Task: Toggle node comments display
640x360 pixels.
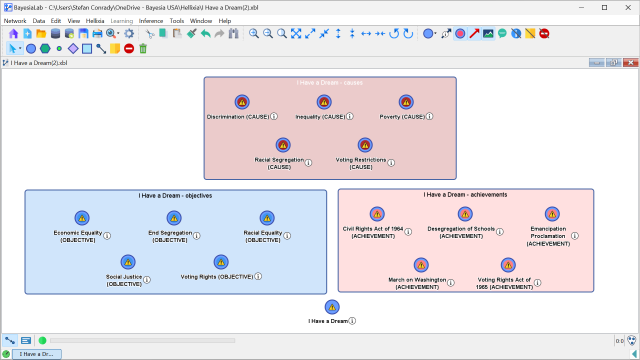Action: (x=502, y=34)
